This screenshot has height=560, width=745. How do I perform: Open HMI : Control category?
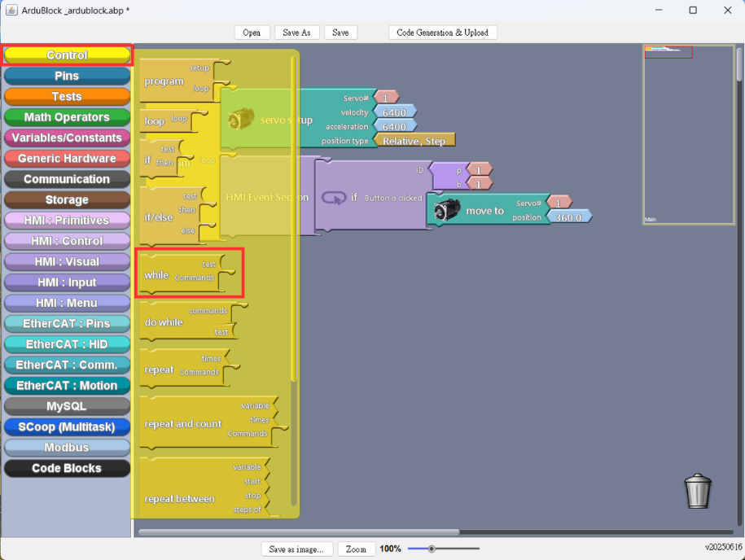pos(67,241)
